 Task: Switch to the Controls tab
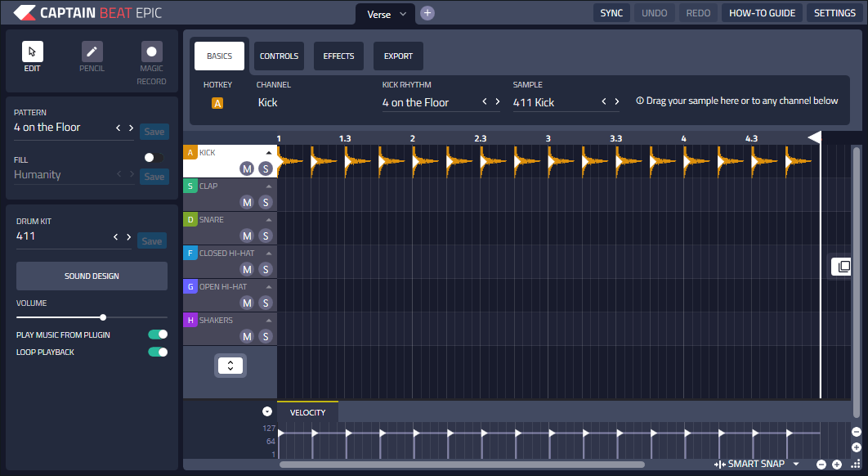coord(279,56)
